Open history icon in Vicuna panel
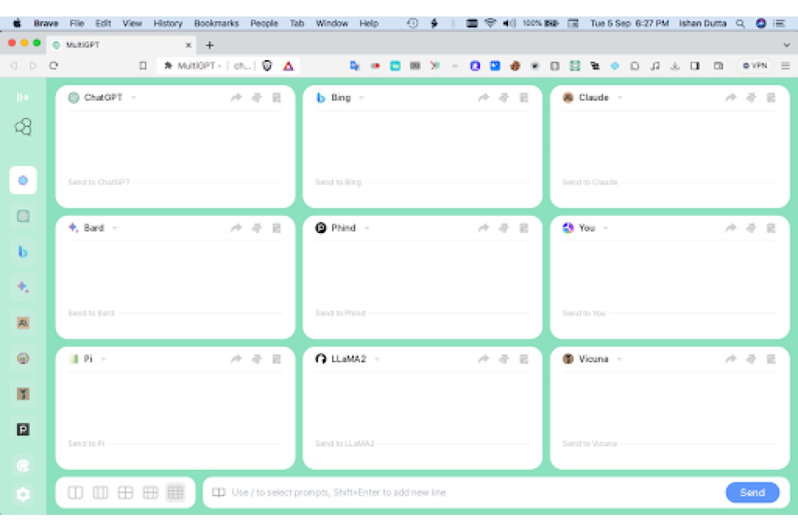 pyautogui.click(x=771, y=359)
